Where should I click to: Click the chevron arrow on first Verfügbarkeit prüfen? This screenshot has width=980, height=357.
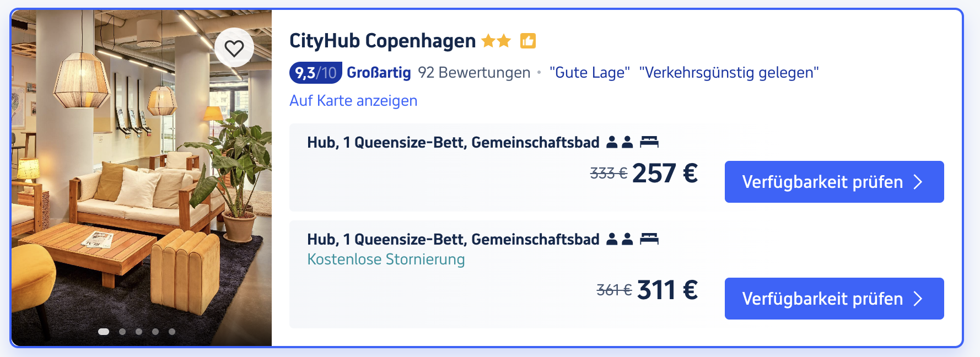point(918,182)
